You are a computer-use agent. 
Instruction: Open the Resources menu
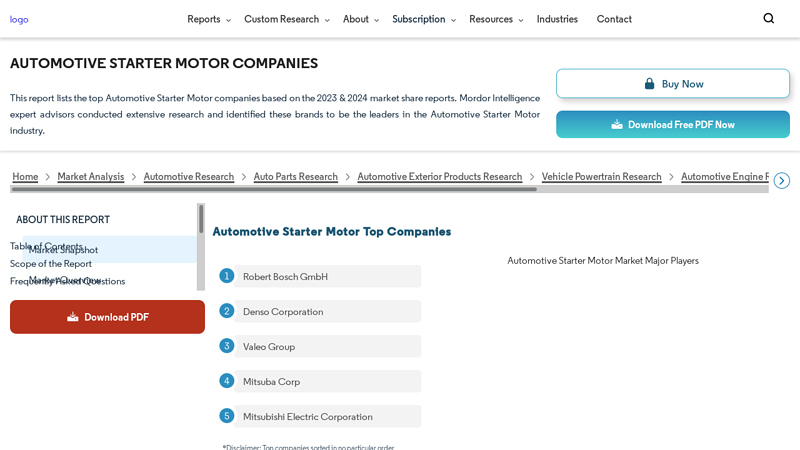pos(491,19)
